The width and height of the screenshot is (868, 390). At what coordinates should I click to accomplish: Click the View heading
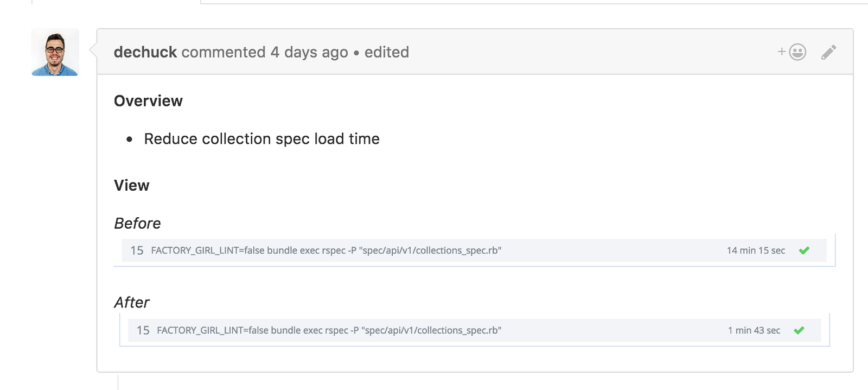(x=132, y=186)
